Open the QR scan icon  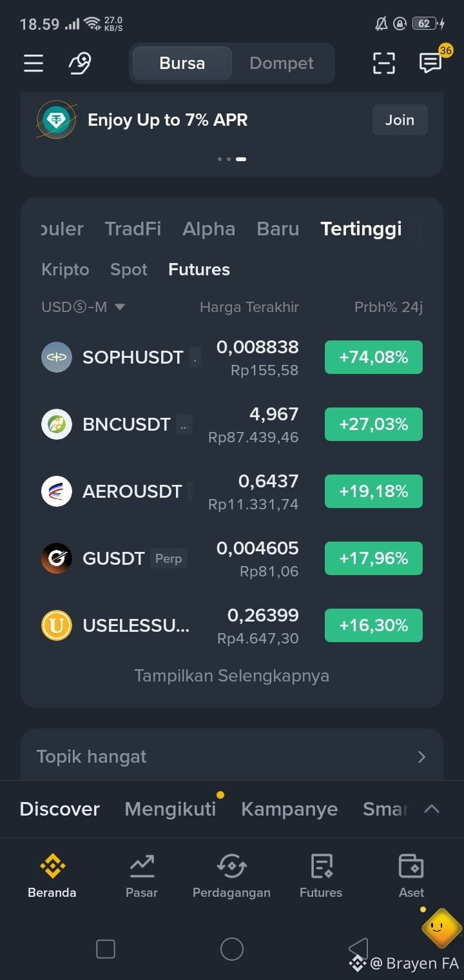(x=384, y=63)
